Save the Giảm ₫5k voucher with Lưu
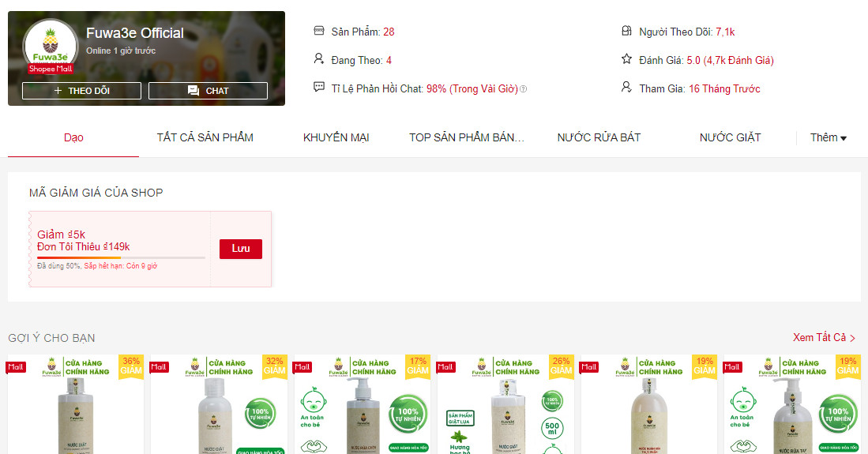Screen dimensions: 868x454 click(241, 250)
